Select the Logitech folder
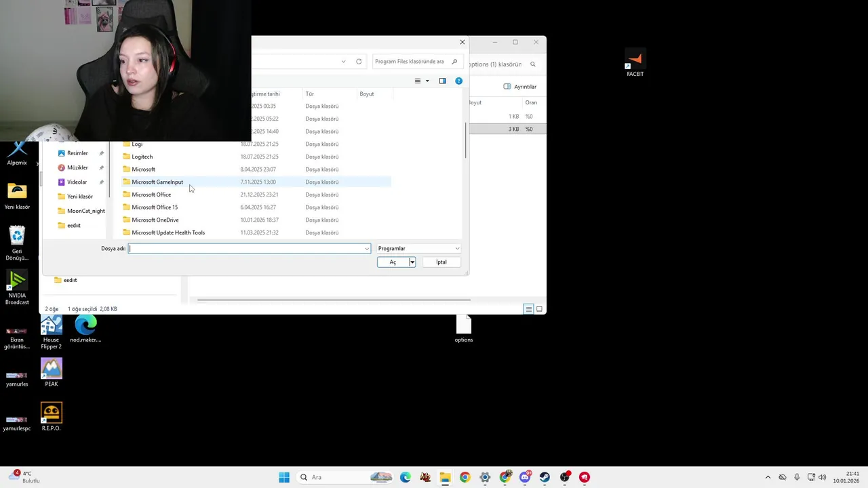 click(x=256, y=157)
